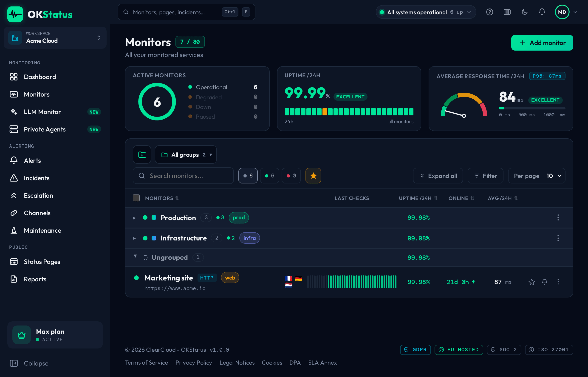Image resolution: width=588 pixels, height=377 pixels.
Task: Click the infra tag on Infrastructure
Action: click(249, 238)
